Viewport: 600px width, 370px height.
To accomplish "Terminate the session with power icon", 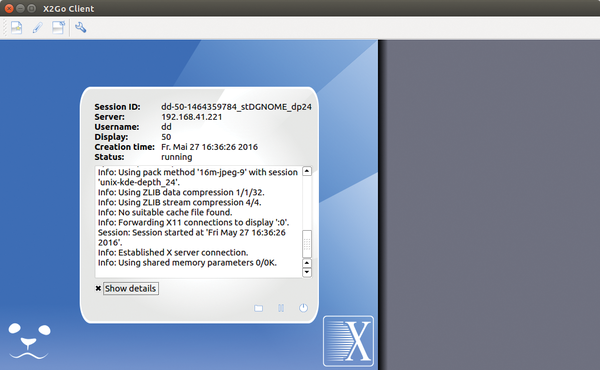I will pos(303,308).
